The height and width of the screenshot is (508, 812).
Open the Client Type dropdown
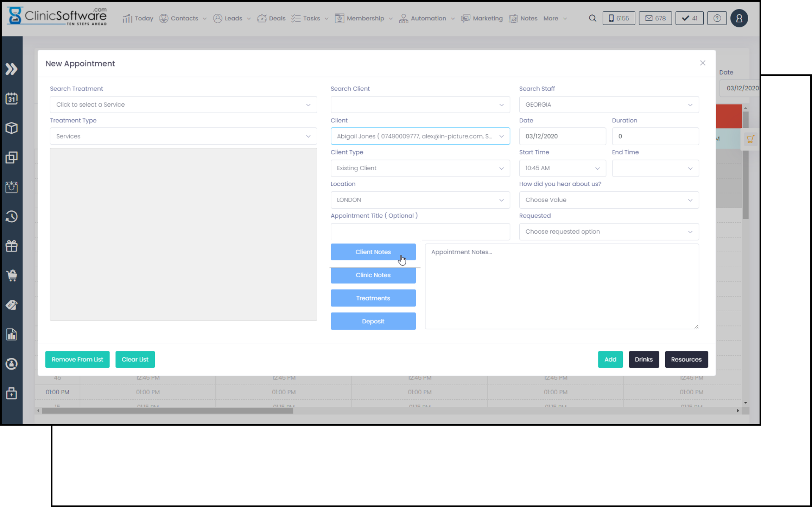(420, 168)
